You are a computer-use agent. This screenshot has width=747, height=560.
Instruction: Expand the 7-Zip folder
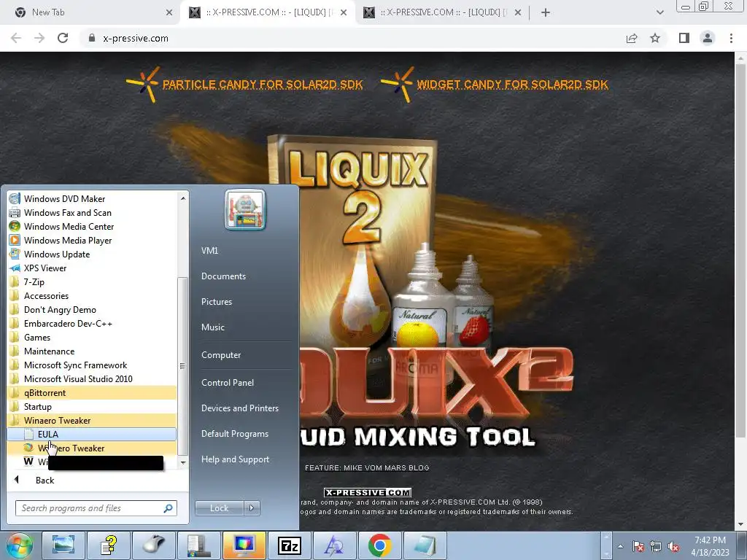click(92, 281)
